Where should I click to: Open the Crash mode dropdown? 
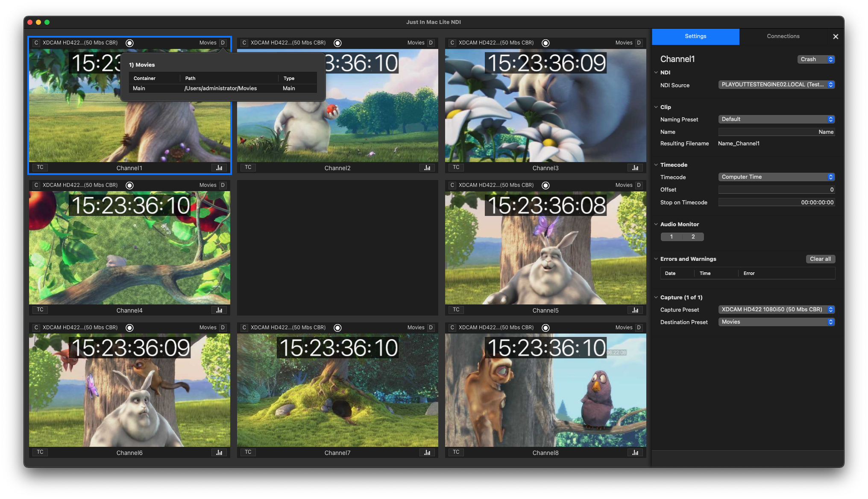pos(816,59)
